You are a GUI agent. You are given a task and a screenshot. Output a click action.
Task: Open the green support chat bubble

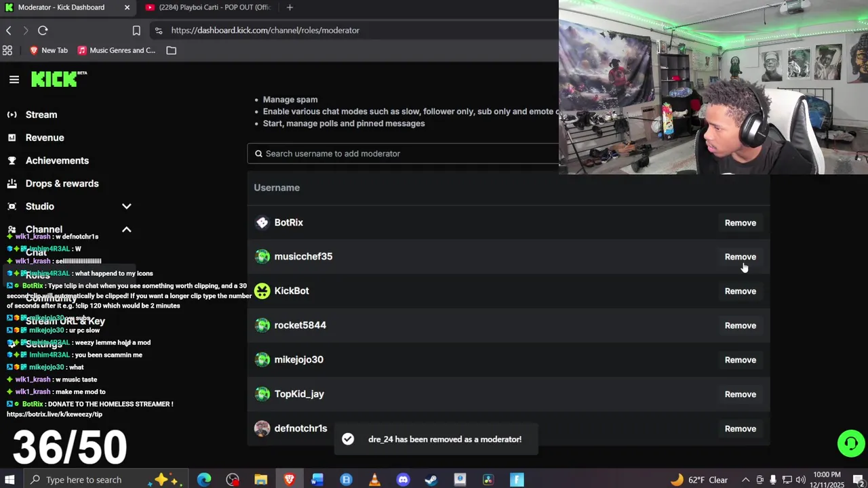[851, 443]
